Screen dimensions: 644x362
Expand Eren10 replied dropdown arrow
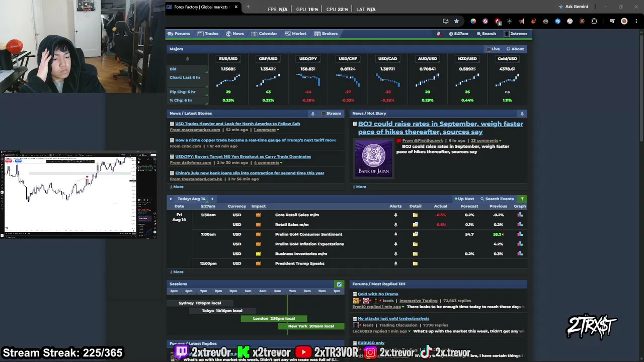[403, 307]
